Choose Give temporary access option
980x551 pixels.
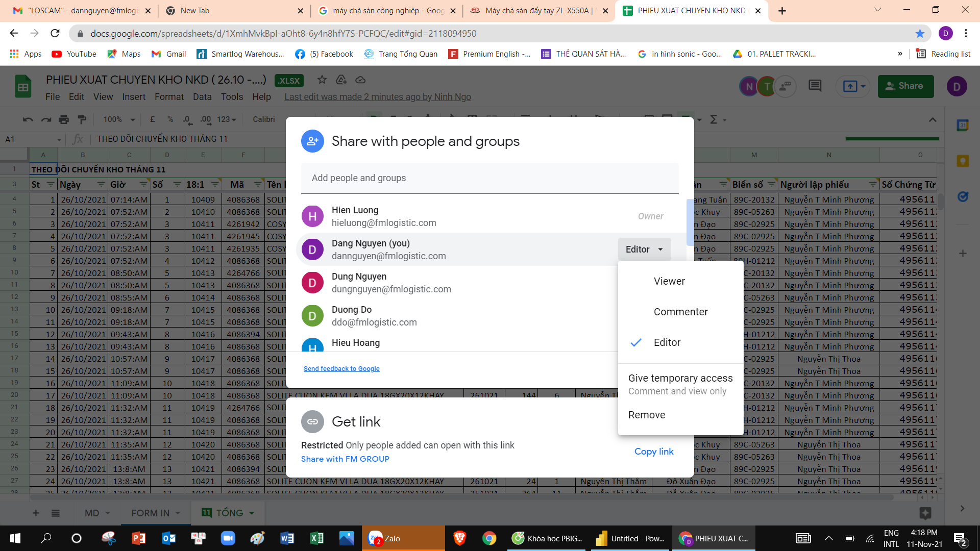(x=680, y=384)
